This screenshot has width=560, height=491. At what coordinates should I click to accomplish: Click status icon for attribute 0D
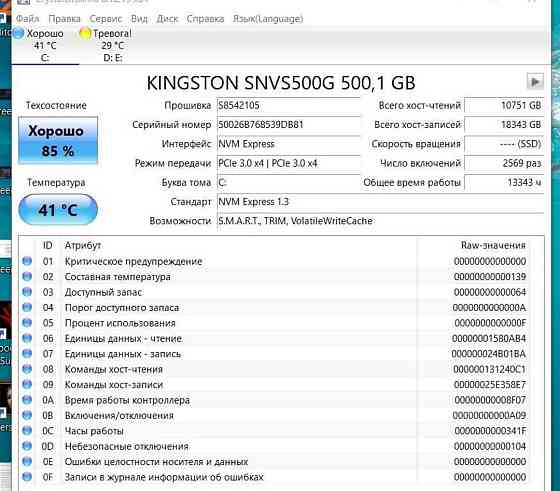point(27,446)
